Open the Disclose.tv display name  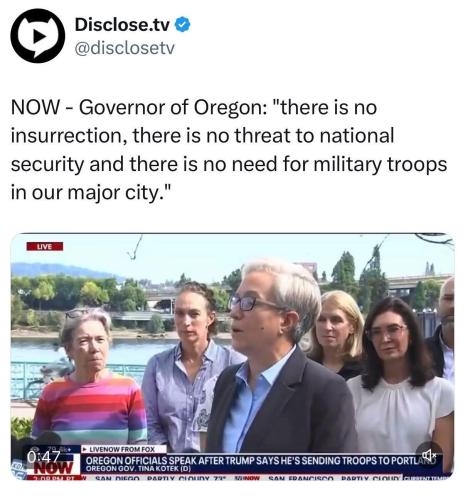(122, 25)
